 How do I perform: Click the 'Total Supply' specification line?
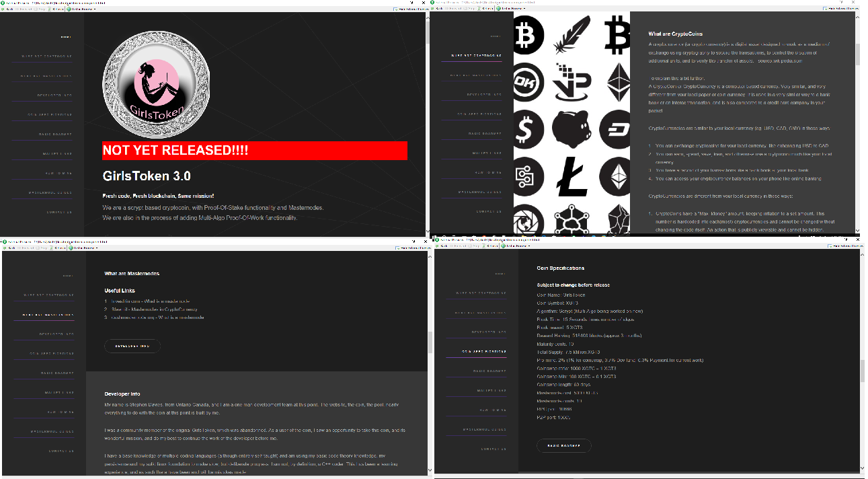point(568,352)
